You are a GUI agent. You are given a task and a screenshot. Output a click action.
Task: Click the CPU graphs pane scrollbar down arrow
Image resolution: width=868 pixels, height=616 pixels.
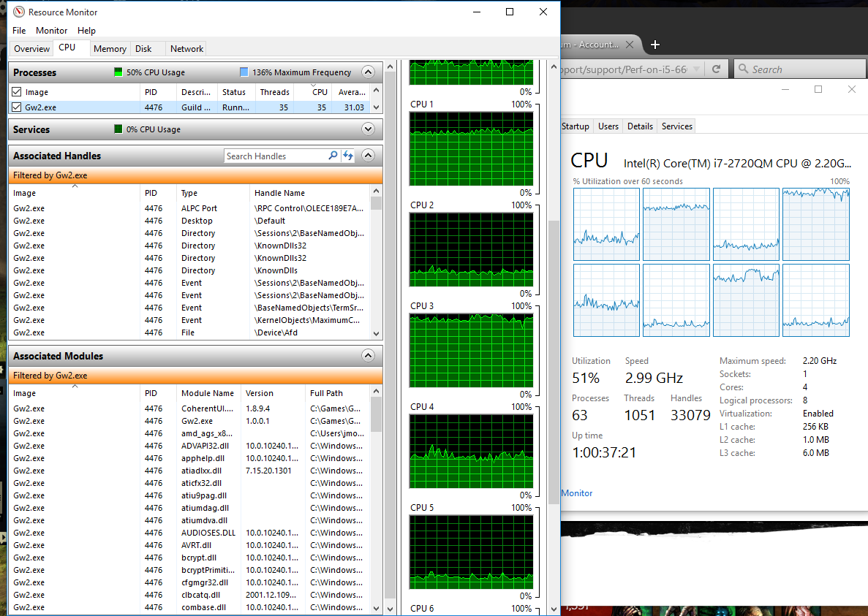coord(554,609)
